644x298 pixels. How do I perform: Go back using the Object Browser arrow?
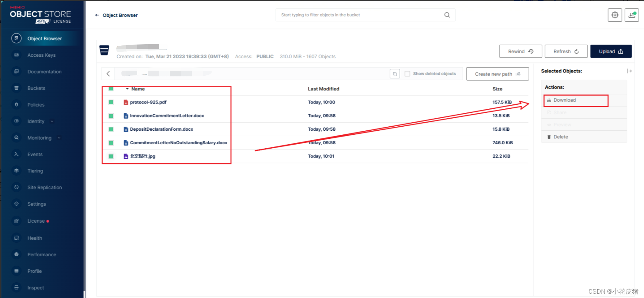pyautogui.click(x=97, y=15)
